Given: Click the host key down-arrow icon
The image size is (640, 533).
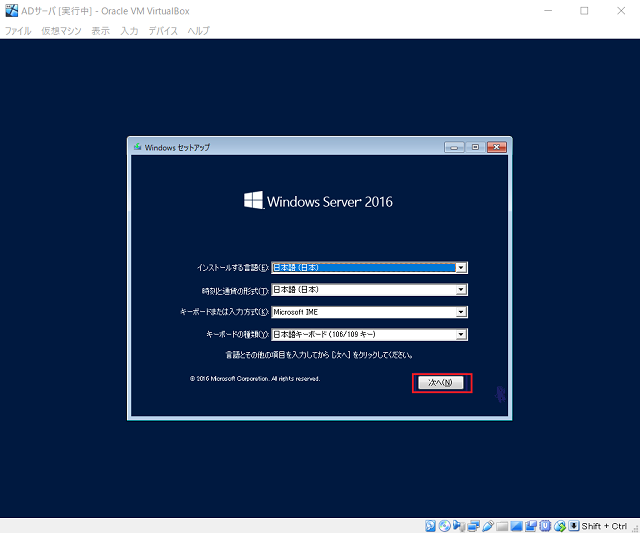Looking at the screenshot, I should [574, 526].
